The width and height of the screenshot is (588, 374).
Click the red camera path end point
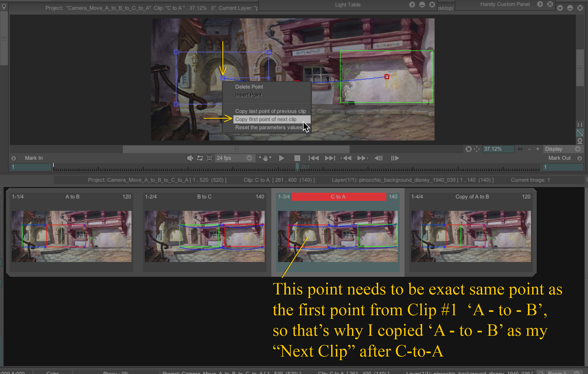click(387, 77)
